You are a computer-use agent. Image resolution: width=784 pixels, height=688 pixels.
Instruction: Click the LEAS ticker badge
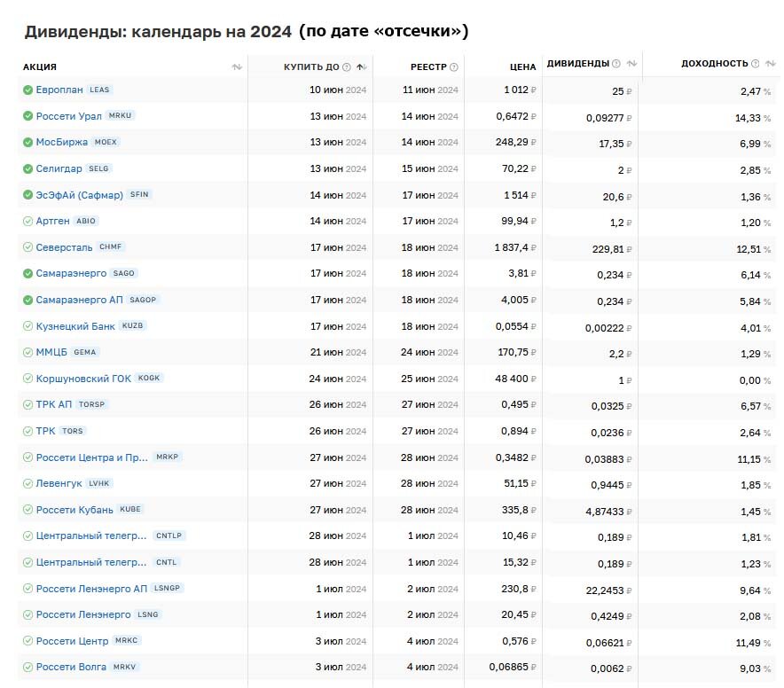99,90
